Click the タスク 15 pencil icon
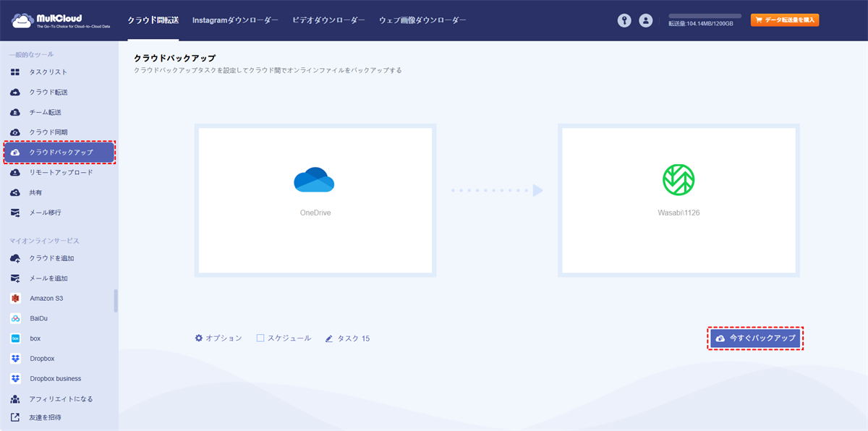The image size is (868, 431). coord(329,338)
